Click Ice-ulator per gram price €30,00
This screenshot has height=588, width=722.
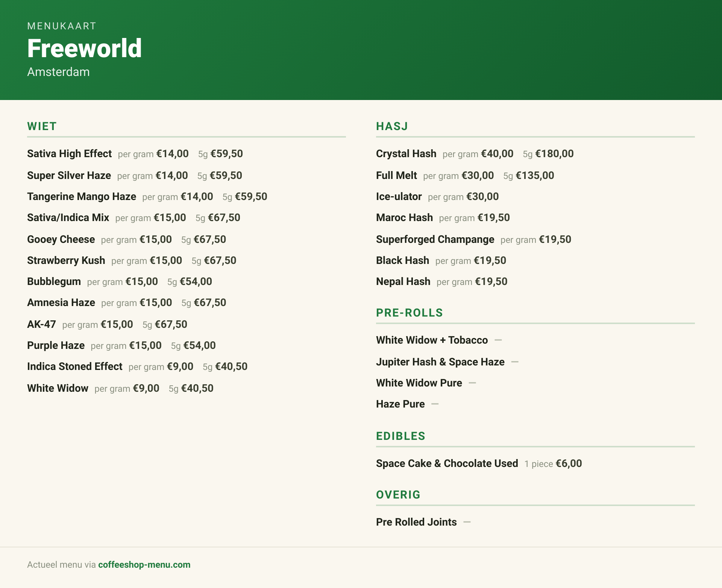click(x=482, y=197)
